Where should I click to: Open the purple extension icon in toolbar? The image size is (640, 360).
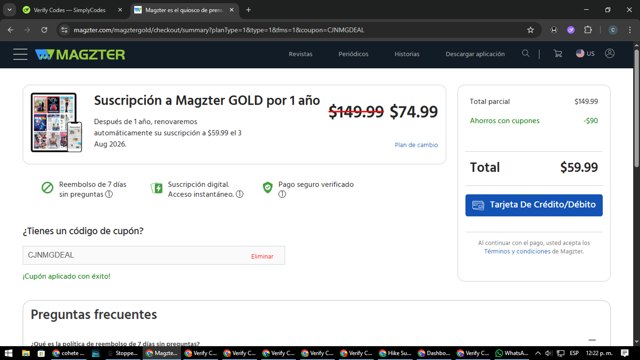click(571, 30)
